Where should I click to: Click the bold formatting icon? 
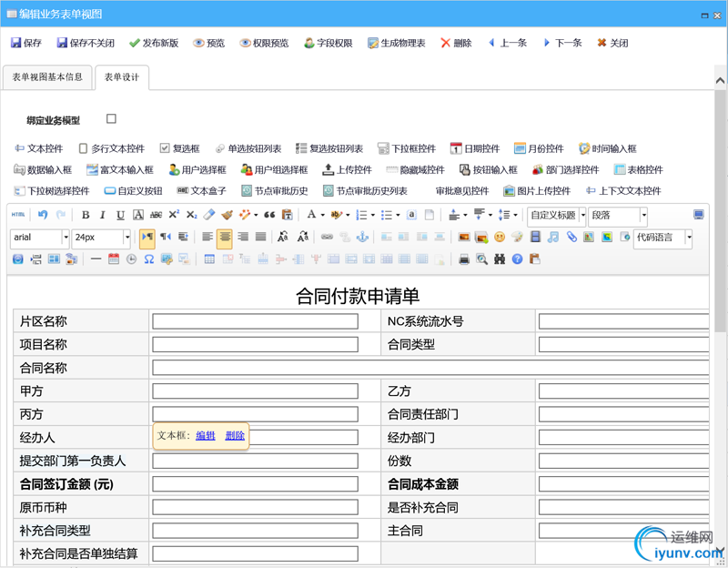pyautogui.click(x=86, y=215)
